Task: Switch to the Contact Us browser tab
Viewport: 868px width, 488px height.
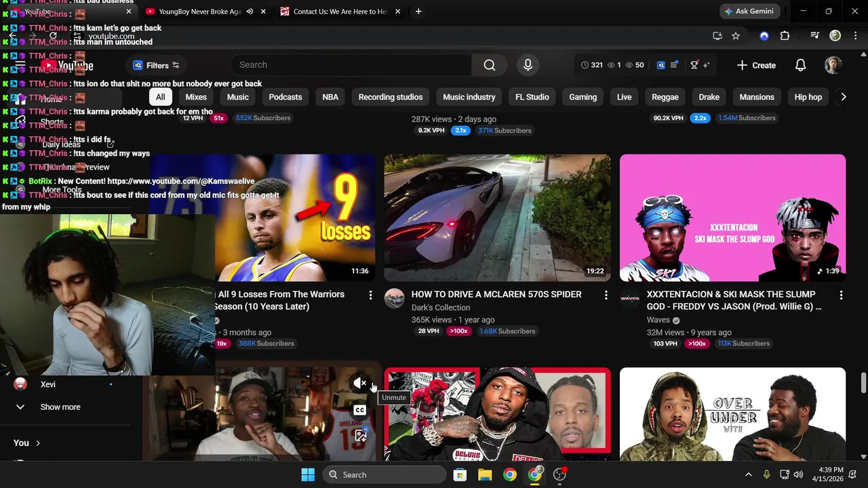Action: click(340, 12)
